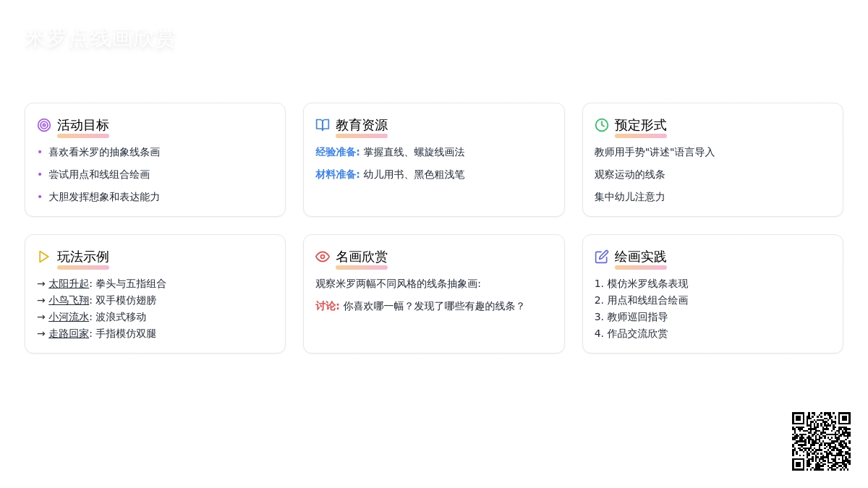868x488 pixels.
Task: Click the text 掌握直线、螺旋线画法
Action: [x=414, y=152]
